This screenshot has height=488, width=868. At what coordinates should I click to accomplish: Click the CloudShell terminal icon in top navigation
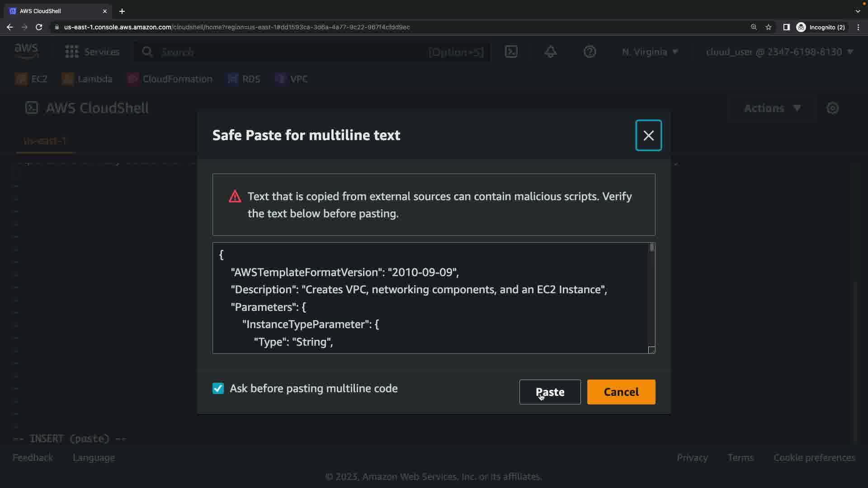click(x=511, y=52)
